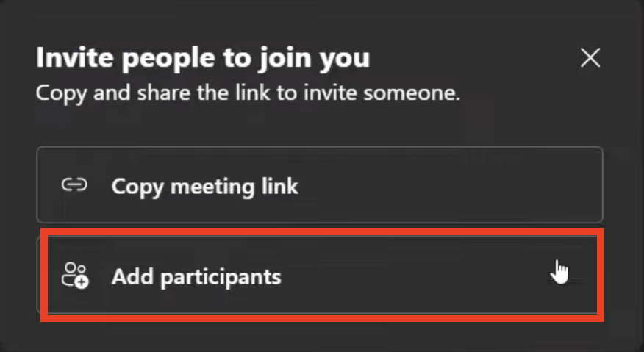Add people to the meeting
644x352 pixels.
click(320, 275)
